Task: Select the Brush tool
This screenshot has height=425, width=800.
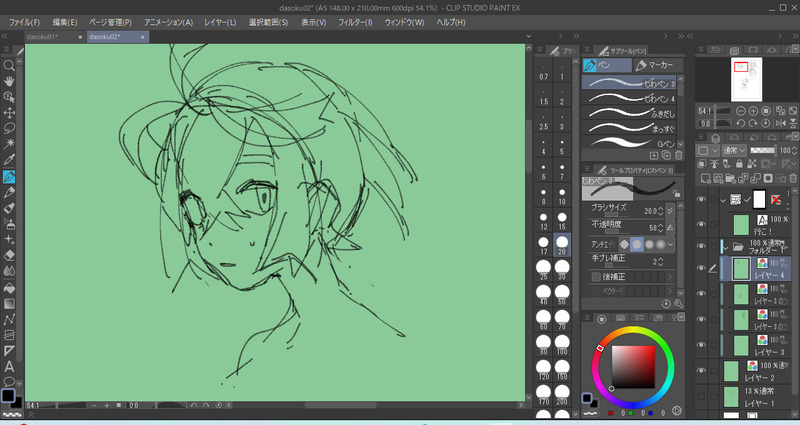Action: 9,208
